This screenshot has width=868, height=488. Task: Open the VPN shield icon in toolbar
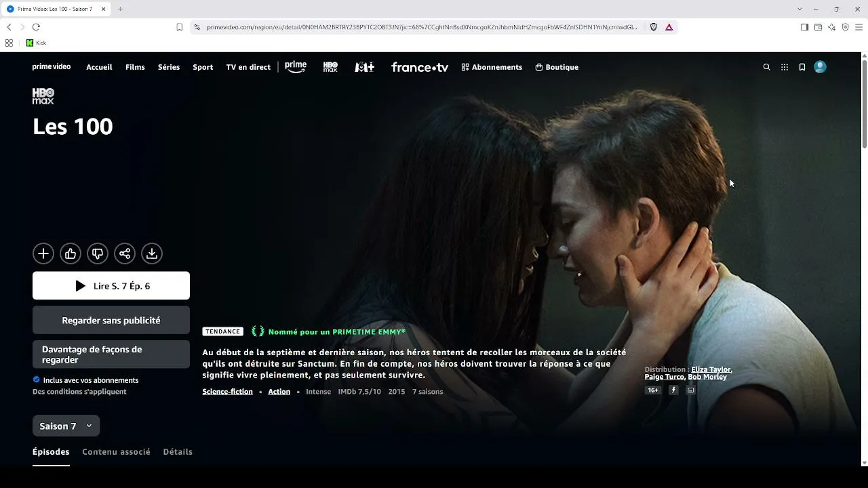(x=845, y=27)
